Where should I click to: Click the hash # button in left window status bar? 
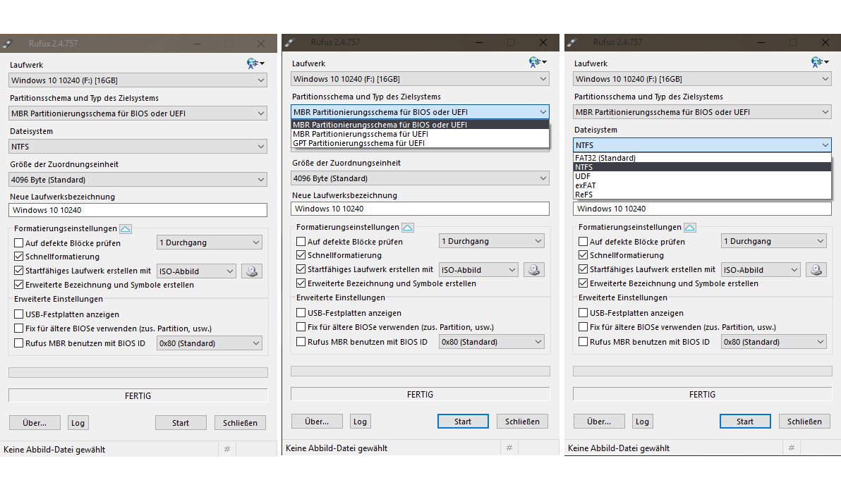227,449
